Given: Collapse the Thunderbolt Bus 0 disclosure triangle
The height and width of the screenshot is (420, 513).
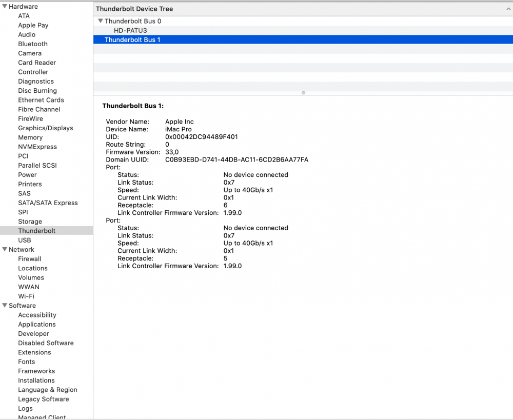Looking at the screenshot, I should [101, 21].
